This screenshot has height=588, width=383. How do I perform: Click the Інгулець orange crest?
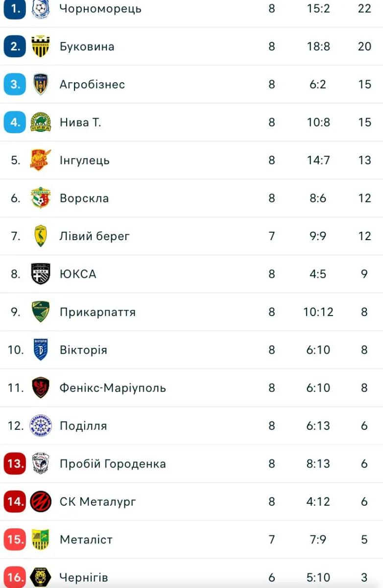[41, 160]
